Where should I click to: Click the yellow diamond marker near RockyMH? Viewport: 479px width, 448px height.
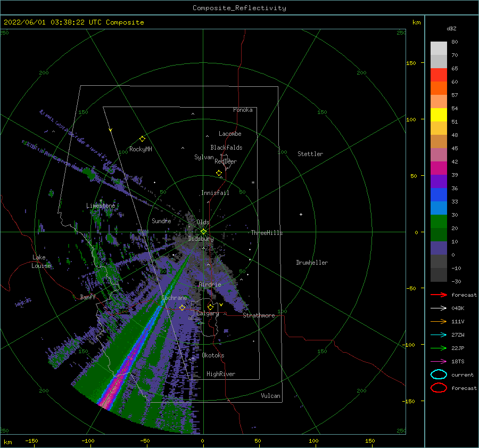coord(142,139)
